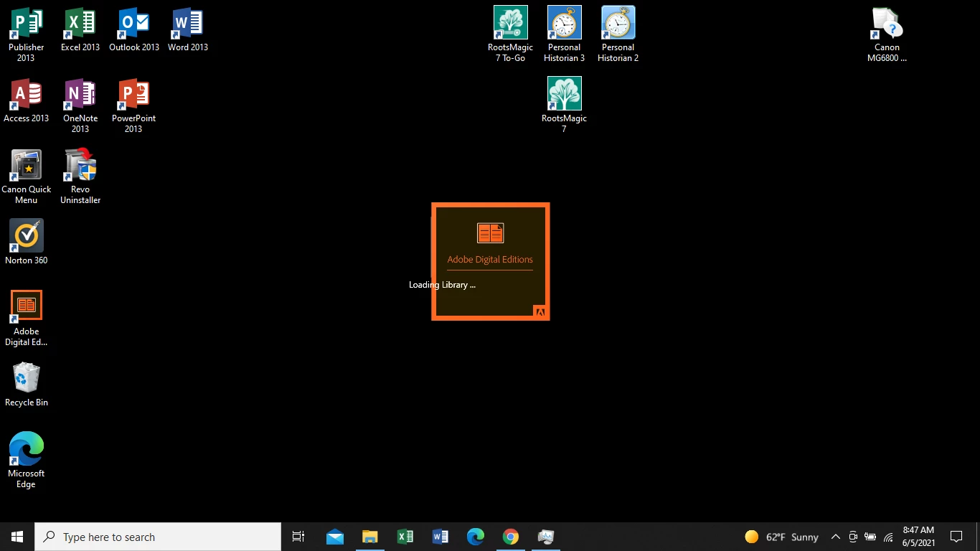Open Edge browser from the taskbar
Viewport: 980px width, 551px height.
click(475, 537)
